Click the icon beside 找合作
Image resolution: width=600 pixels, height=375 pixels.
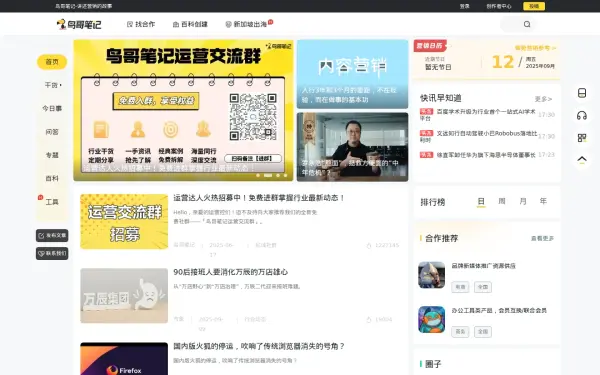130,24
